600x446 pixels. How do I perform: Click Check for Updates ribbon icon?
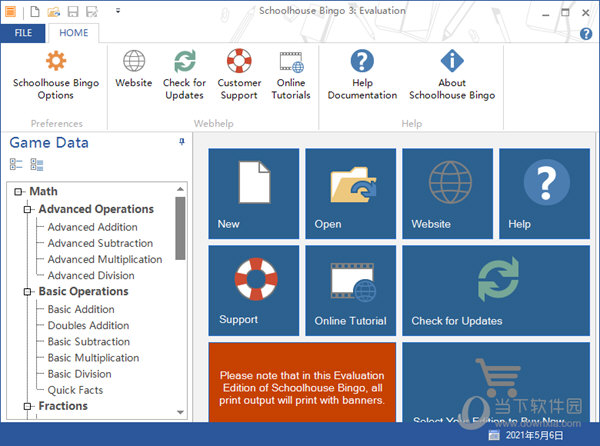tap(185, 61)
